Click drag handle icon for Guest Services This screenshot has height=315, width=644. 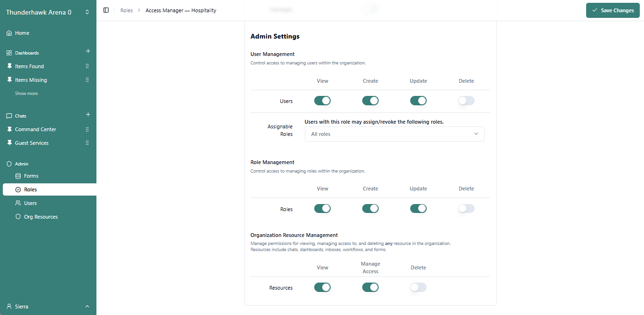87,143
